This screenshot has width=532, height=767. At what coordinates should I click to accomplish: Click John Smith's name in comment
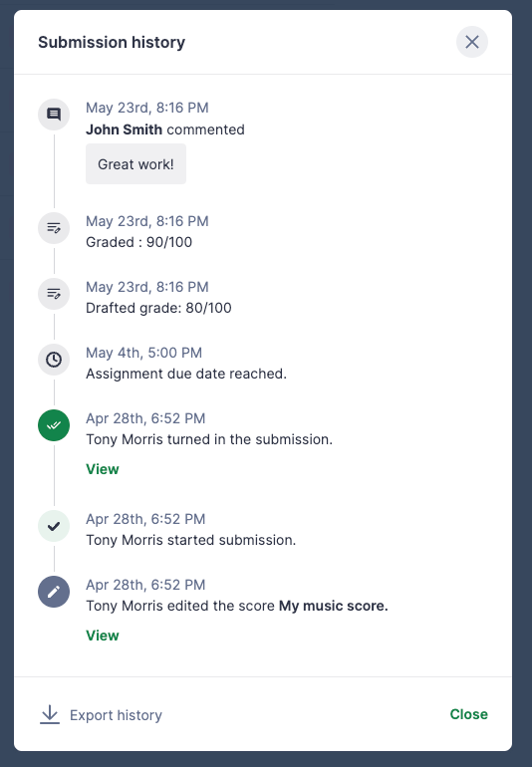124,129
